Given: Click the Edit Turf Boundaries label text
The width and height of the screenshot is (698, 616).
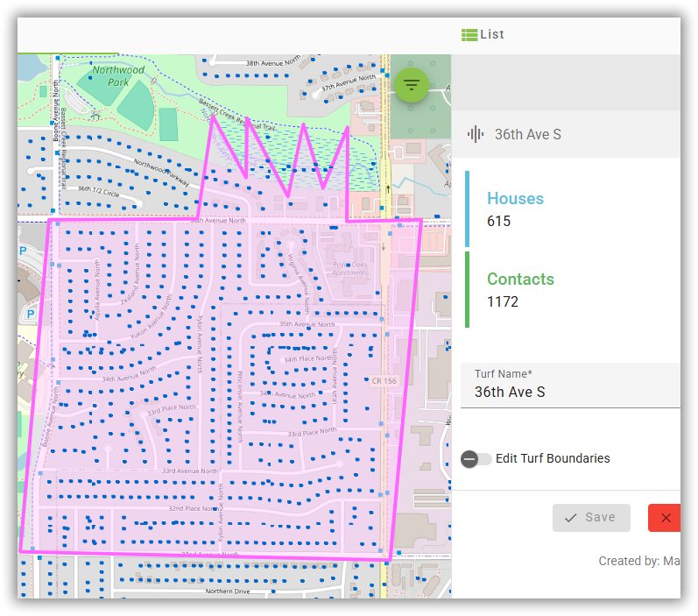Looking at the screenshot, I should coord(553,458).
